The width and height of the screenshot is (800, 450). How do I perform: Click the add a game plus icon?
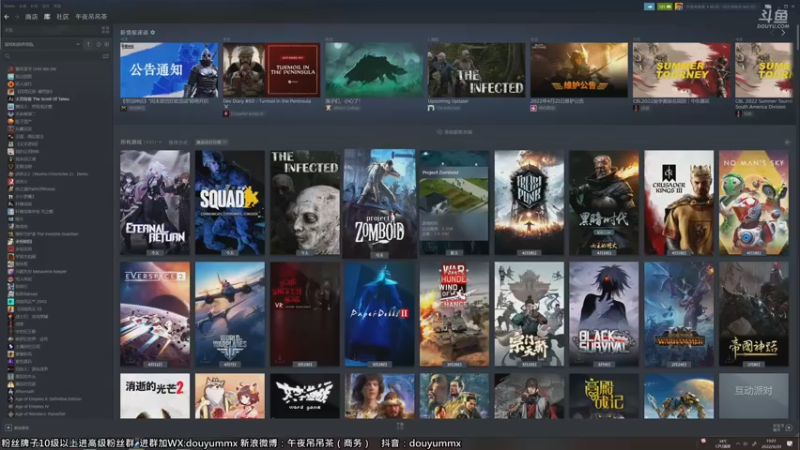pos(9,428)
